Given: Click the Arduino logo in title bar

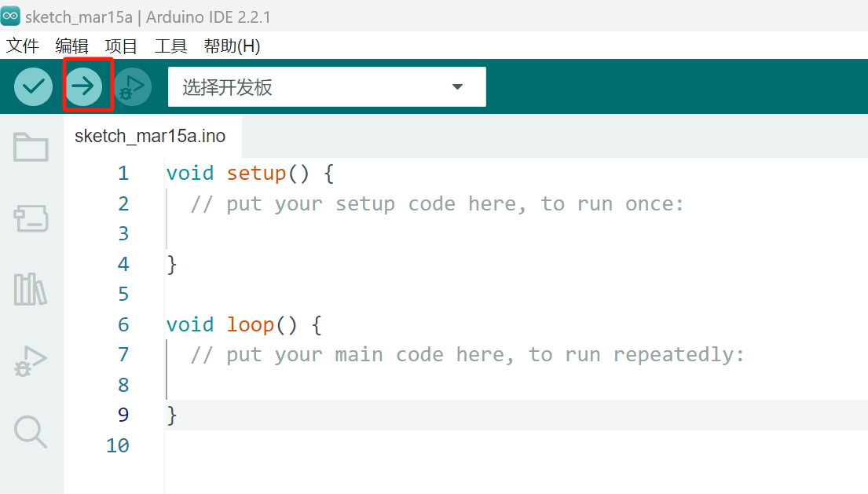Looking at the screenshot, I should point(10,16).
